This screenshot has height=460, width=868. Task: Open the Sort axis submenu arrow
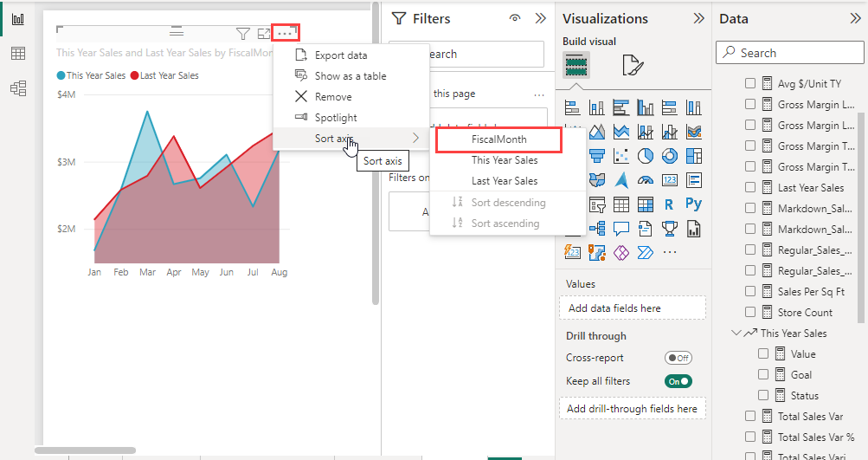click(415, 138)
